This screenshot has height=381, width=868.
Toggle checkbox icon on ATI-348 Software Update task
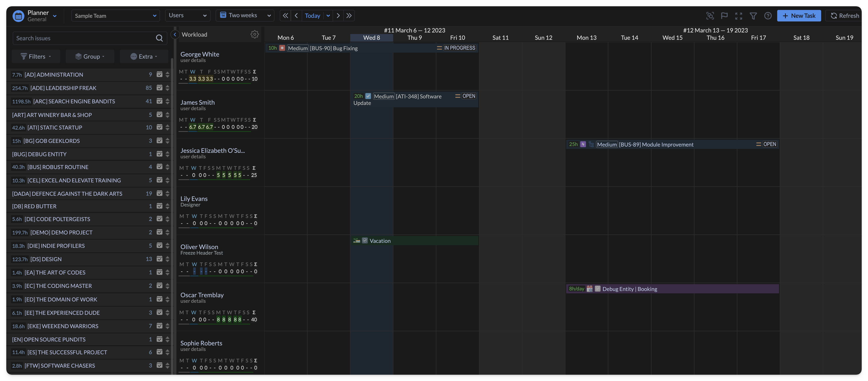pos(368,96)
